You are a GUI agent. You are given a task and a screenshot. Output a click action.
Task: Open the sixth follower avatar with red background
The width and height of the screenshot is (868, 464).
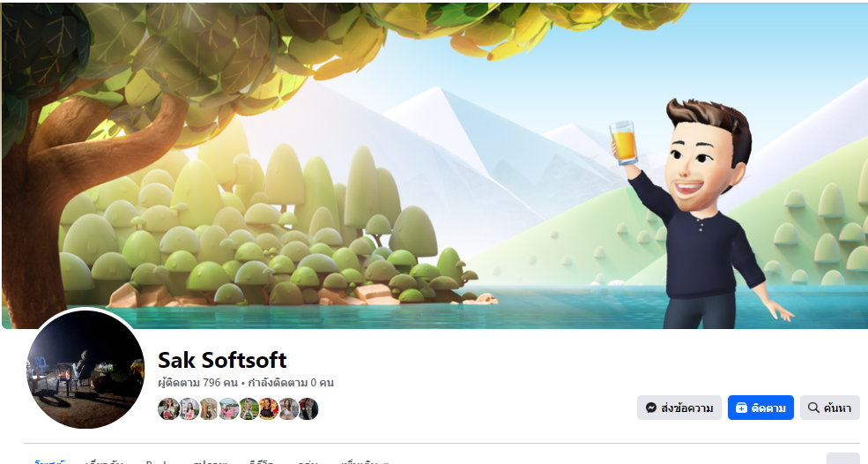[269, 409]
